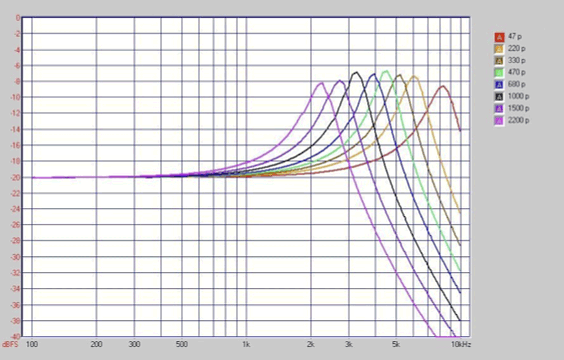Select the 1000 p legend label

tap(518, 96)
